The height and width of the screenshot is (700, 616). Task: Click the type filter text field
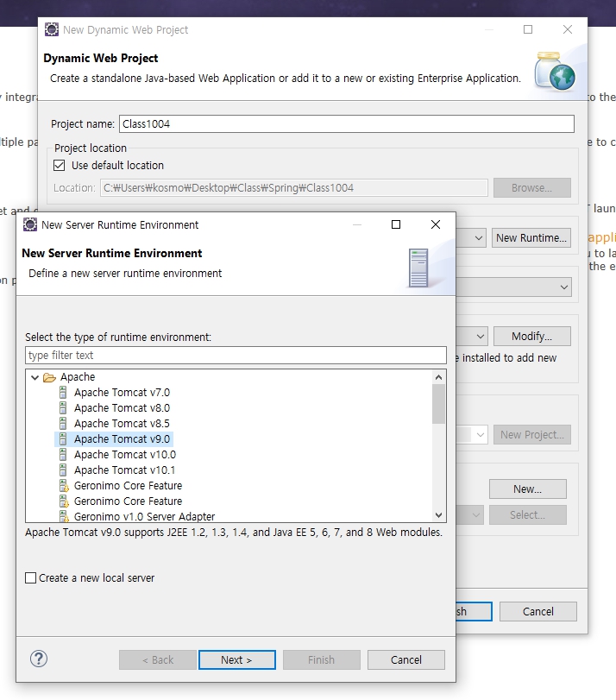[x=236, y=356]
